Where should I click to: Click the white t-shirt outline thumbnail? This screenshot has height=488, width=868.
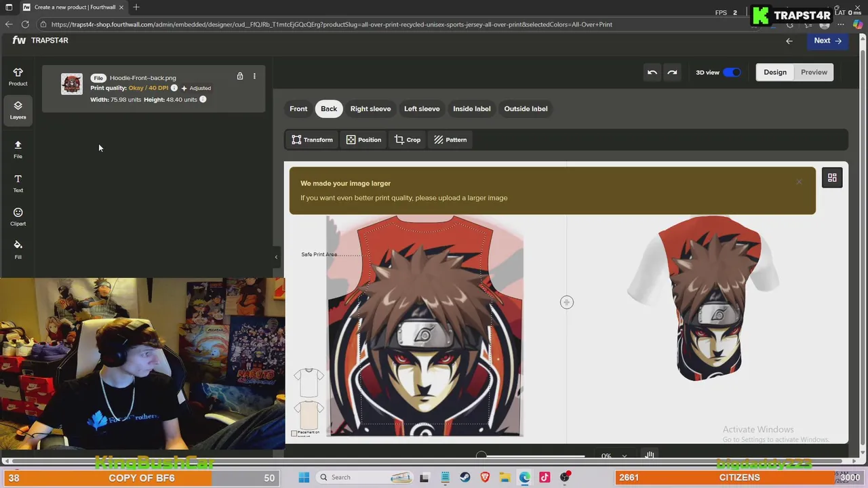click(x=309, y=383)
